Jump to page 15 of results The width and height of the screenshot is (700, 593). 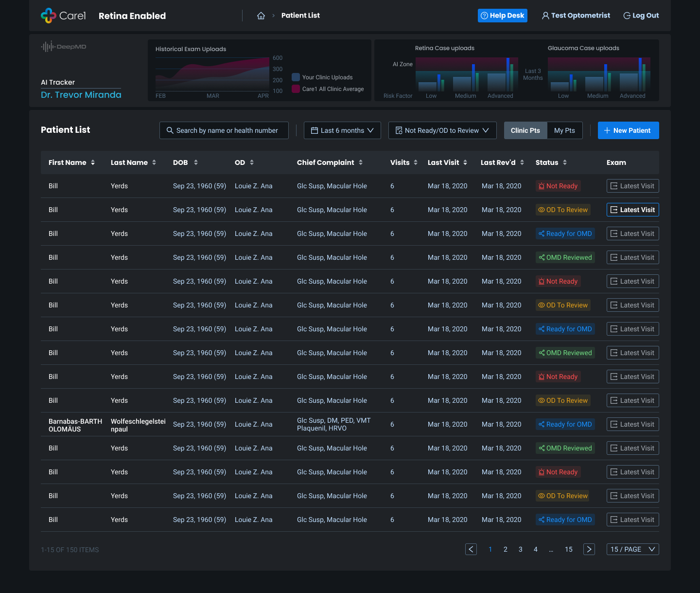[x=569, y=549]
